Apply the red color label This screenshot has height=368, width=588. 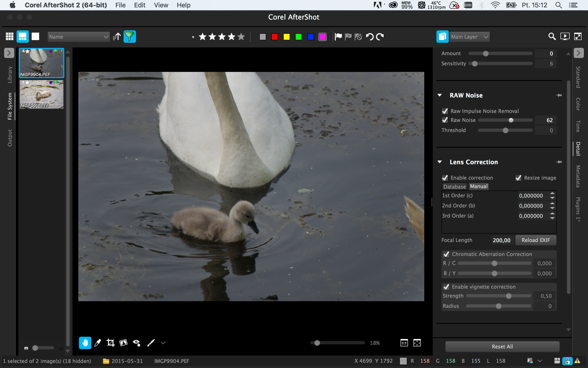tap(275, 37)
